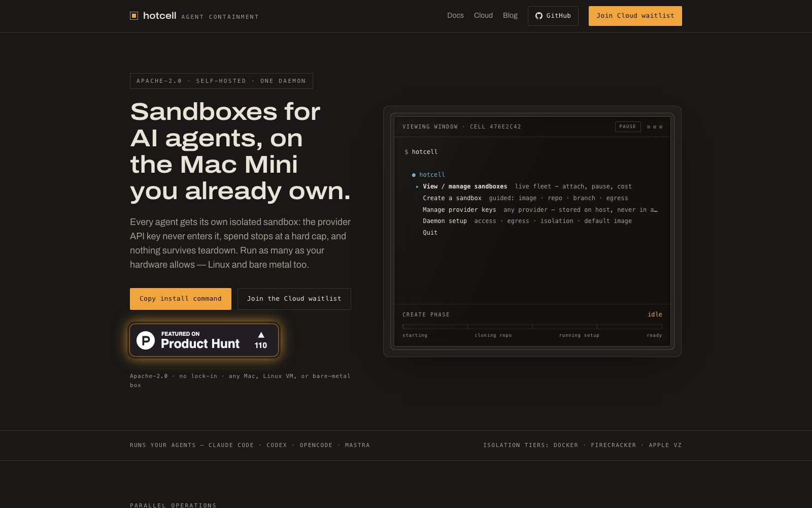This screenshot has height=508, width=812.
Task: Click the 'Every agent gets its own' paragraph
Action: coord(240,243)
